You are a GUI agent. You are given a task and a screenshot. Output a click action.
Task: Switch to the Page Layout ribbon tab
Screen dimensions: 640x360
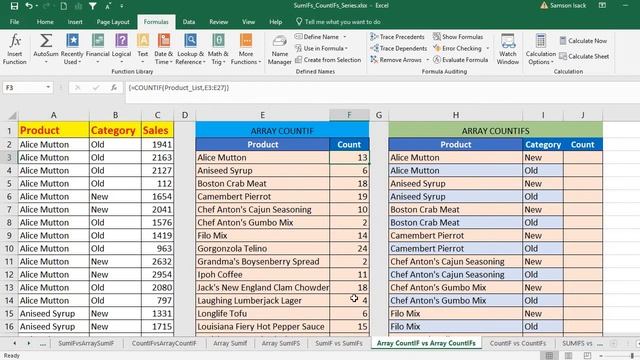[x=113, y=22]
